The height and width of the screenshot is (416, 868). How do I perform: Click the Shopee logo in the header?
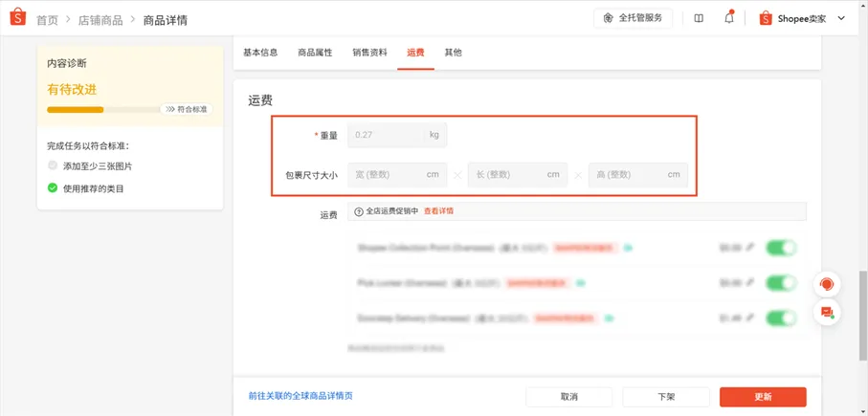(x=16, y=19)
